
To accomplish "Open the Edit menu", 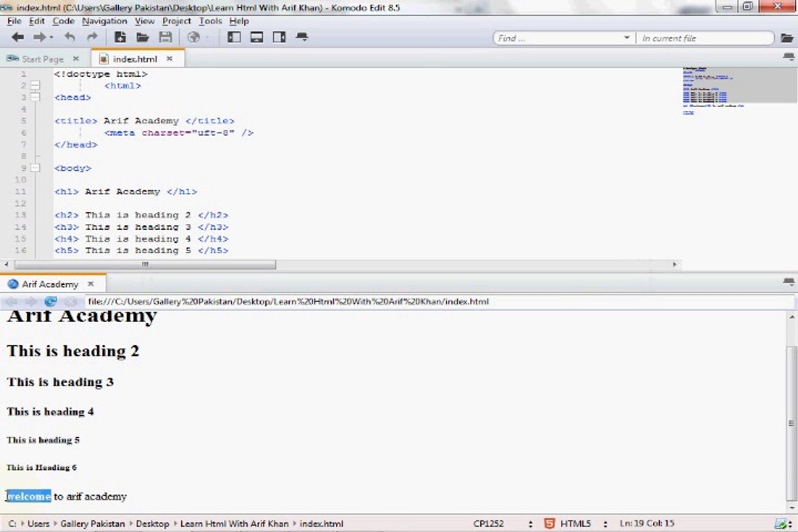I will coord(37,21).
